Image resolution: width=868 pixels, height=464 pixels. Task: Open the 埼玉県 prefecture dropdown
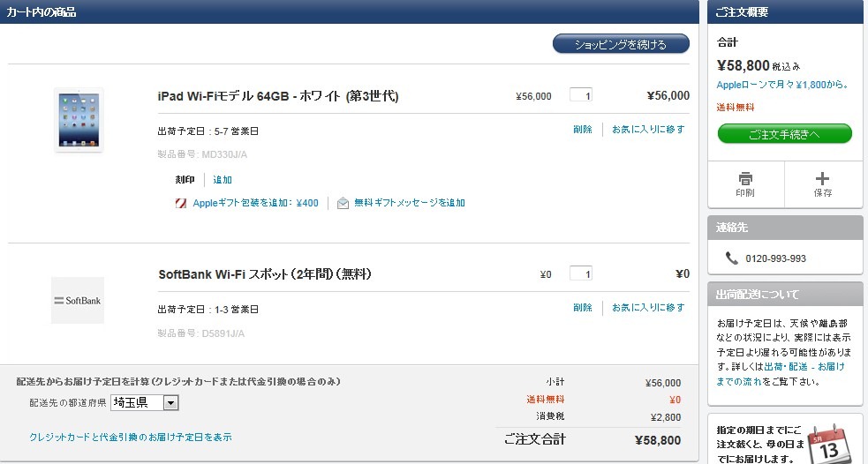145,402
